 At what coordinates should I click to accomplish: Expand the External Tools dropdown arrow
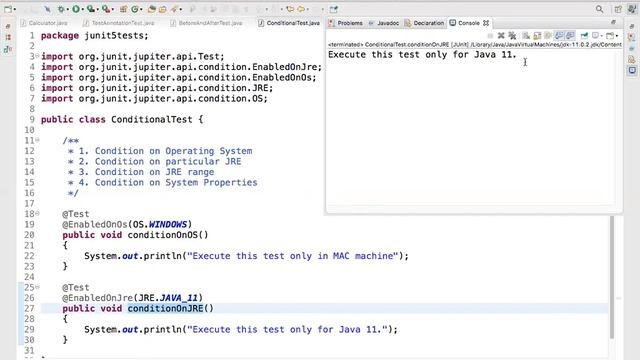[x=113, y=9]
